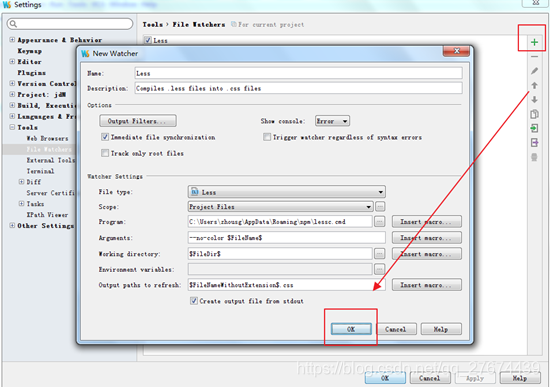Expand Appearance & Behavior tree node
The width and height of the screenshot is (550, 387).
12,40
